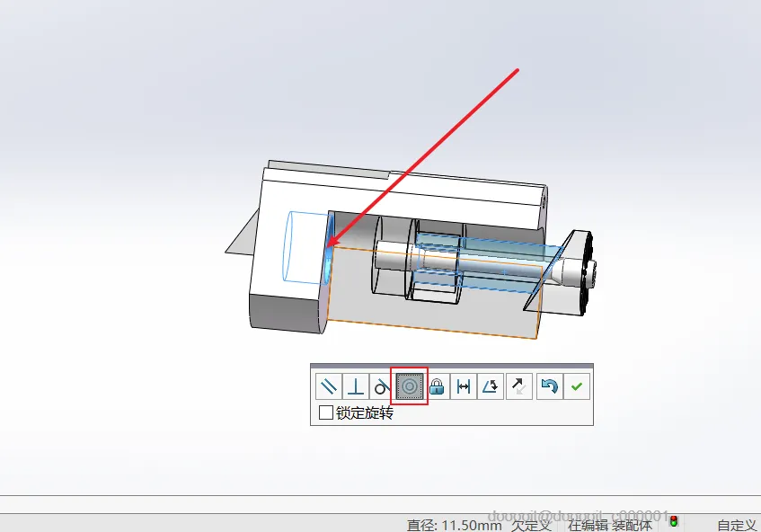
Task: Open the 自定义 units menu in status bar
Action: click(737, 525)
